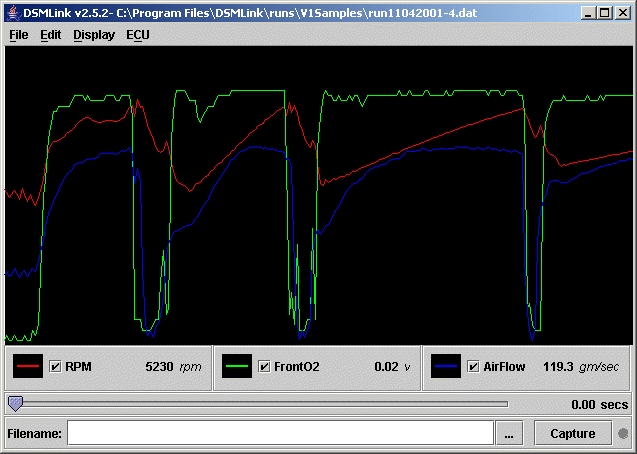The width and height of the screenshot is (637, 454).
Task: Toggle the FrontO2 trace checkbox
Action: pos(264,367)
